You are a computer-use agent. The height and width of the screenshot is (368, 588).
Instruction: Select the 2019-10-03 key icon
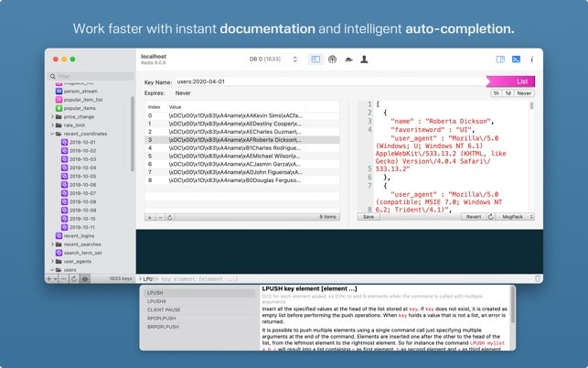pyautogui.click(x=65, y=159)
